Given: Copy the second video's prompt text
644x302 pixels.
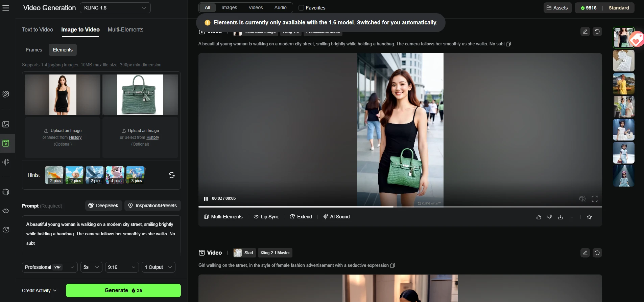Looking at the screenshot, I should coord(392,265).
